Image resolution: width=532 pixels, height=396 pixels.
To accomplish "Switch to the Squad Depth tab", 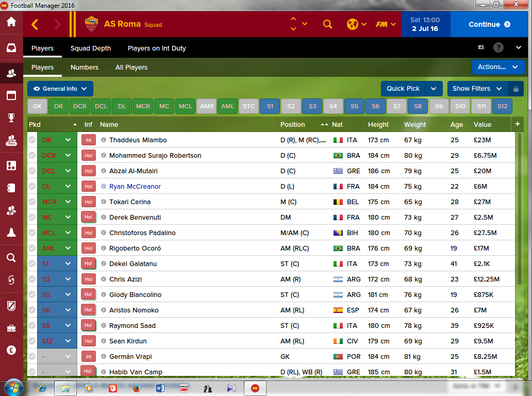I will [91, 48].
